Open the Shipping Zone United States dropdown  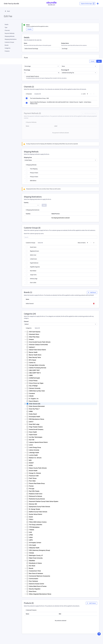[60, 160]
